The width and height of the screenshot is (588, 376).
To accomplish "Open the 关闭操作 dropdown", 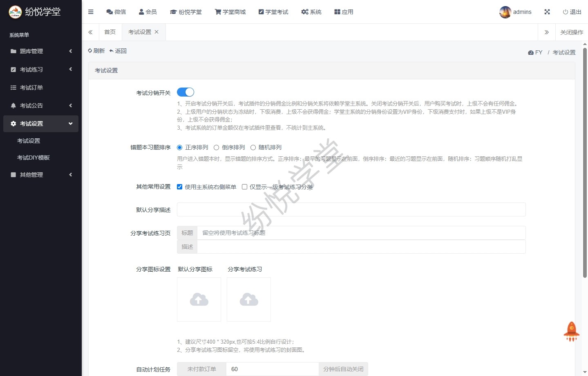I will pyautogui.click(x=571, y=32).
